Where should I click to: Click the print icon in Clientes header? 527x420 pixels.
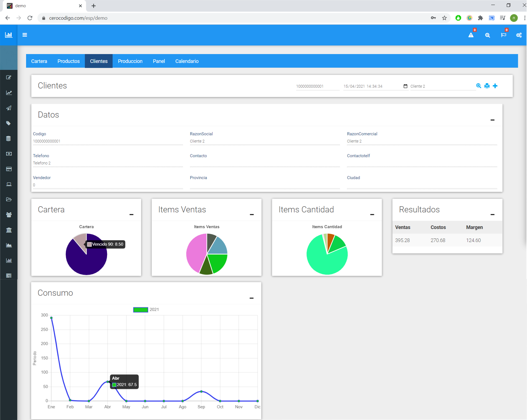coord(487,86)
